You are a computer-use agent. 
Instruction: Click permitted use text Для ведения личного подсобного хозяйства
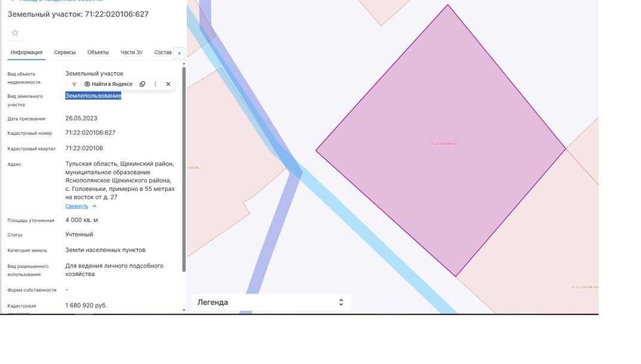[115, 270]
